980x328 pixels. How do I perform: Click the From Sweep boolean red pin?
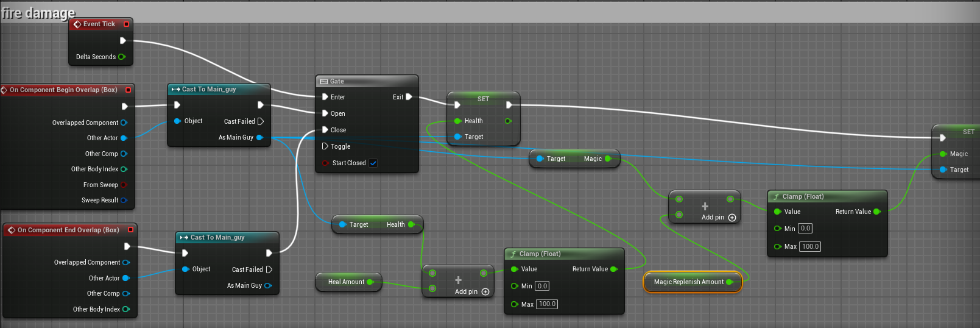[x=124, y=185]
